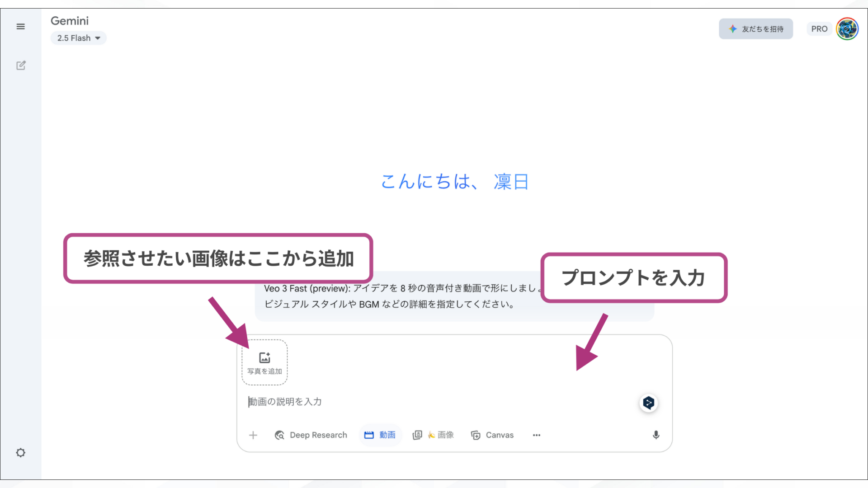Select the Deep Research tool
This screenshot has height=488, width=868.
click(311, 435)
